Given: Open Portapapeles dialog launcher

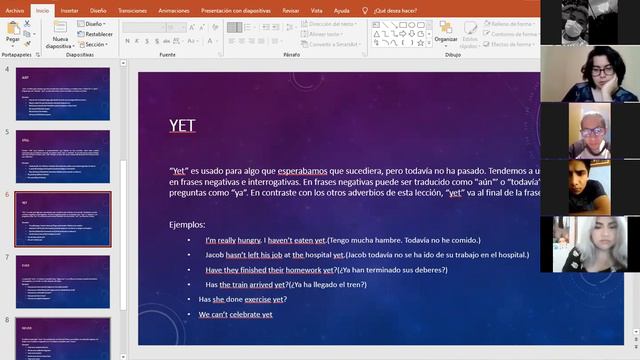Looking at the screenshot, I should pos(38,54).
